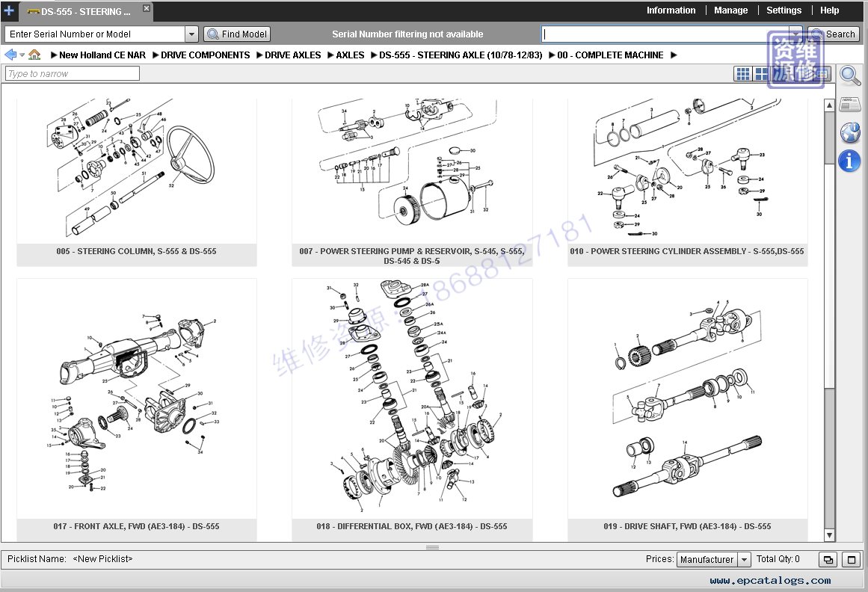Open the Information menu
Viewport: 868px width, 592px height.
click(x=671, y=10)
